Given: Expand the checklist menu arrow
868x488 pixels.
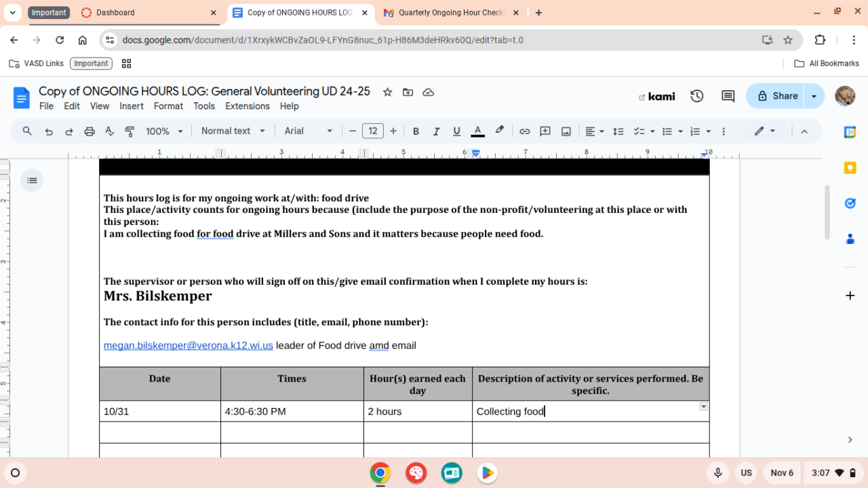Looking at the screenshot, I should coord(652,131).
